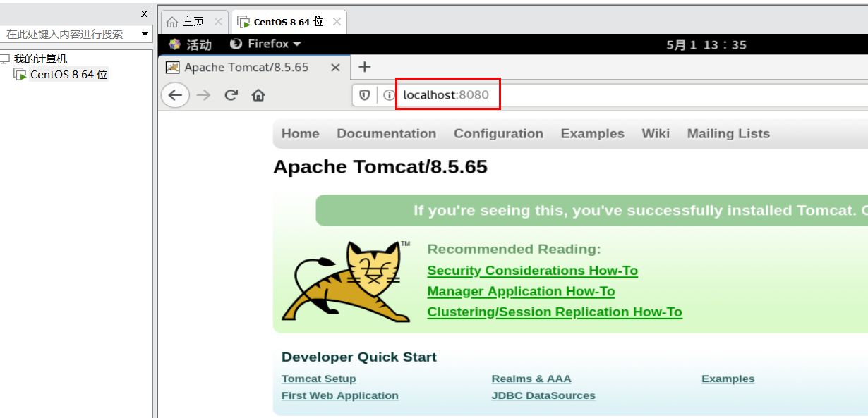
Task: Open the Firefox application menu in top bar
Action: (x=265, y=44)
